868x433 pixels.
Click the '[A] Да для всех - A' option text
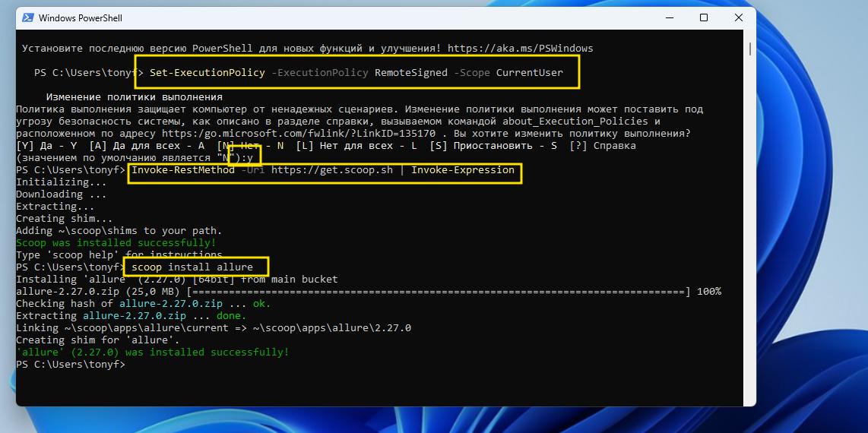(147, 145)
